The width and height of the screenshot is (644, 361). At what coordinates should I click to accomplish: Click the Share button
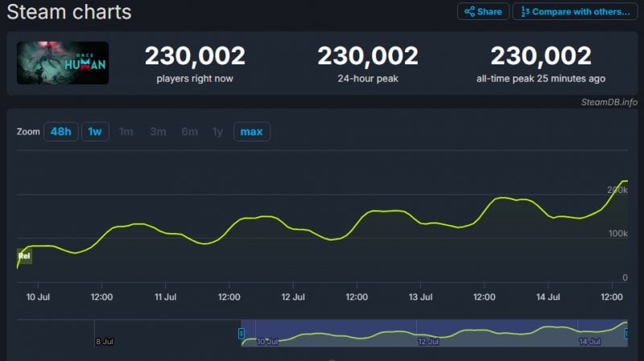pos(483,11)
